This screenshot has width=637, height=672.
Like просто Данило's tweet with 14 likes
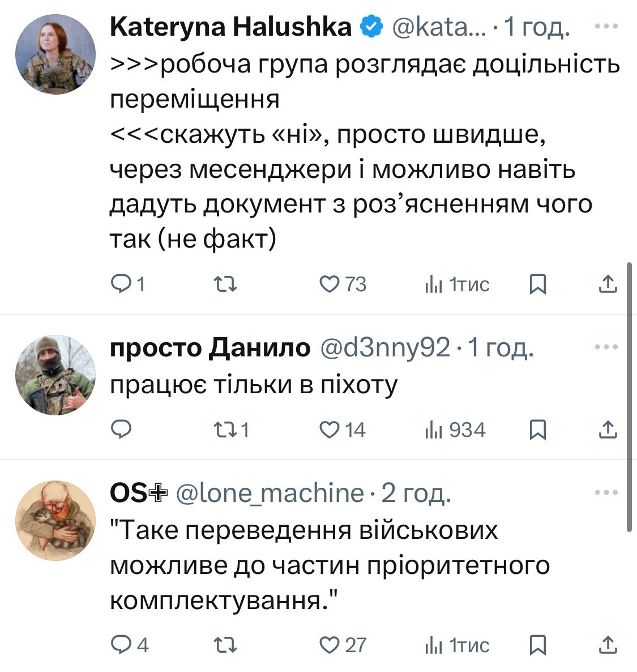(x=329, y=430)
